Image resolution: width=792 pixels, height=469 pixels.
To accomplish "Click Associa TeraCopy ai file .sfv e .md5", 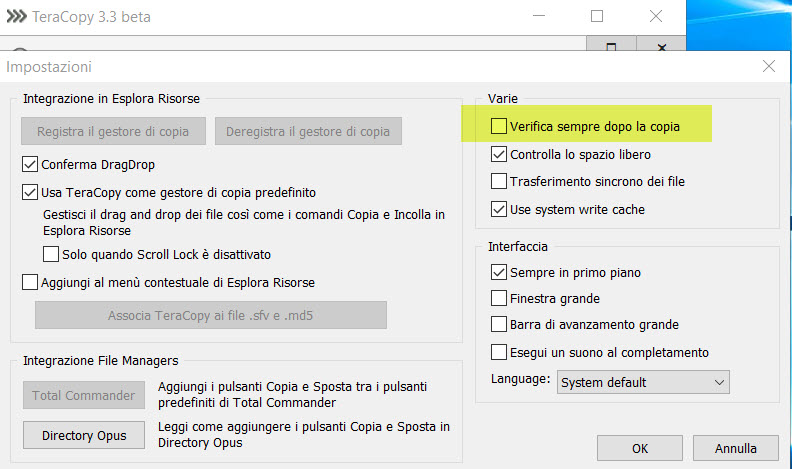I will (211, 316).
